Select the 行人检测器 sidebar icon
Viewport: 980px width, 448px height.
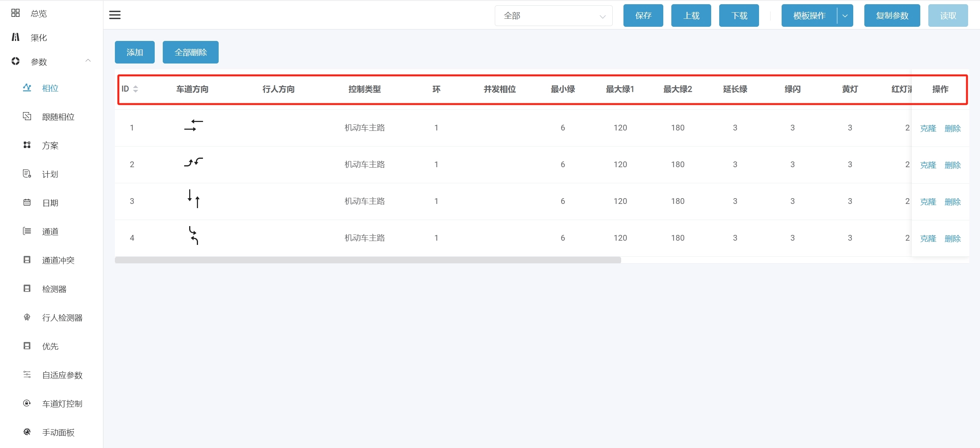click(27, 317)
